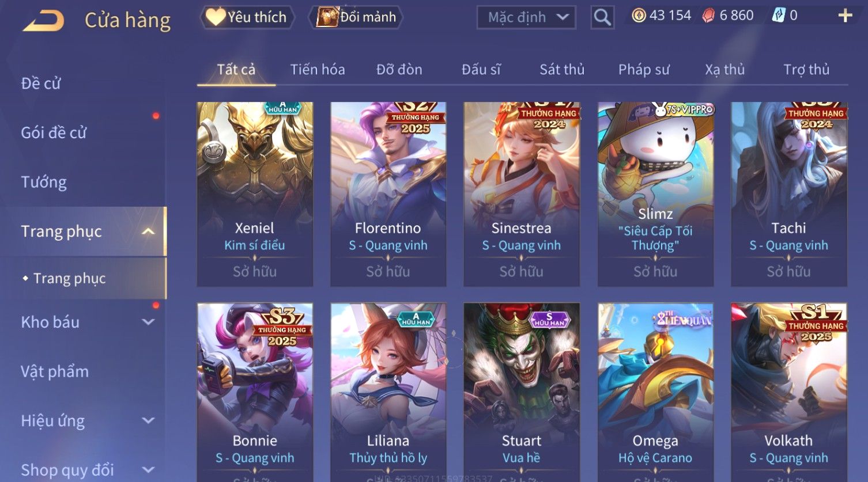Image resolution: width=868 pixels, height=482 pixels.
Task: Tap the back arrow icon
Action: click(x=43, y=21)
